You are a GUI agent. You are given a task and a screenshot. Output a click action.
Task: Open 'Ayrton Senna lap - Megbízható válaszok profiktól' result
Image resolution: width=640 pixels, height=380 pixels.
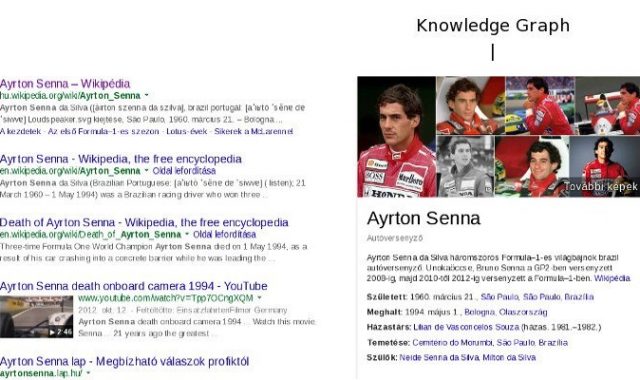click(x=124, y=361)
